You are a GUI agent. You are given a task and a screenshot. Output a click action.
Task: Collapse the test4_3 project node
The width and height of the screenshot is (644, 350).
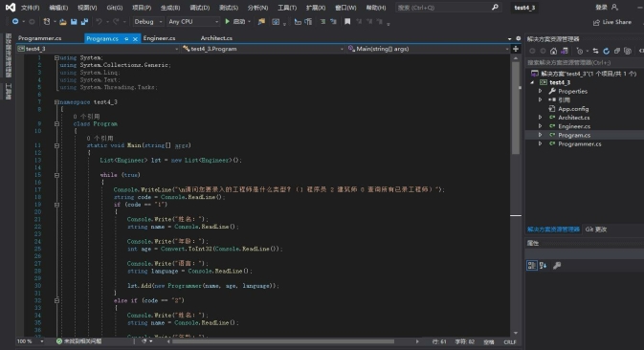coord(532,82)
